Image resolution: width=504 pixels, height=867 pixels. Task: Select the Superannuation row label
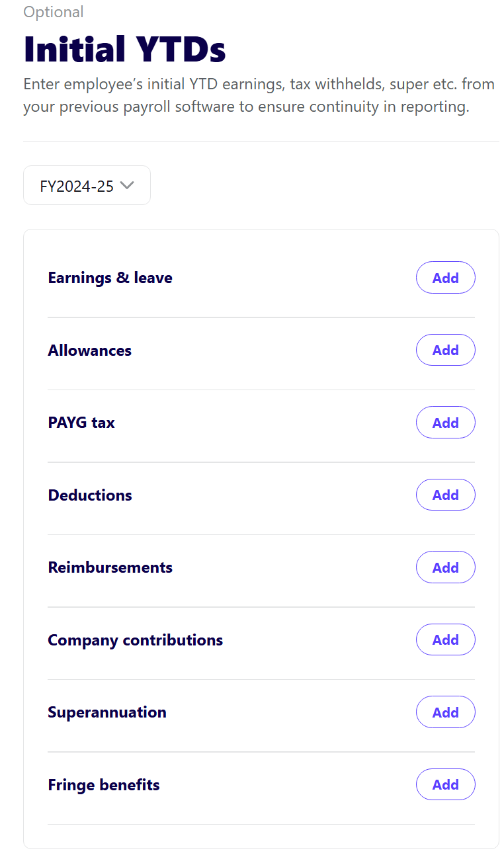[107, 712]
